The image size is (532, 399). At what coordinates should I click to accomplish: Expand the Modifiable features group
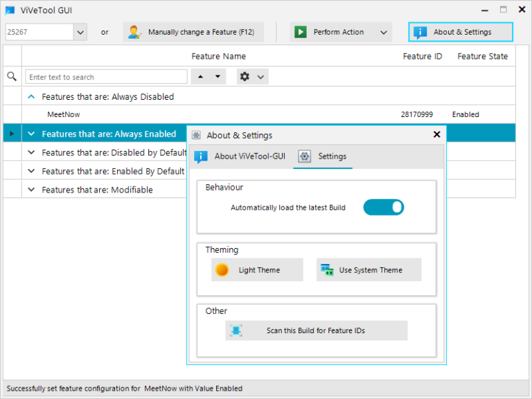click(31, 190)
